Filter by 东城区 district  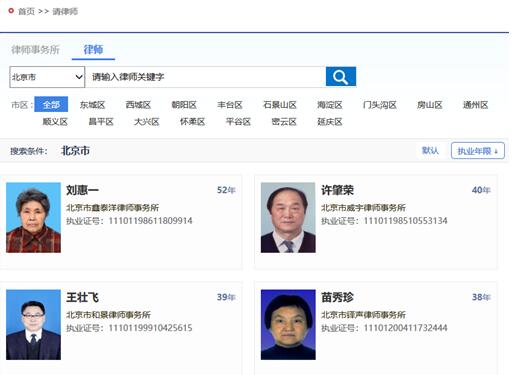click(x=92, y=105)
